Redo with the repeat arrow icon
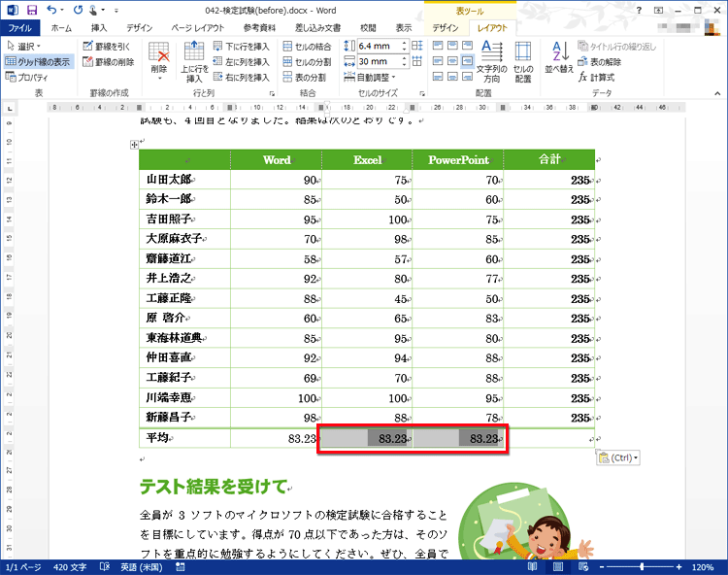 pos(78,10)
